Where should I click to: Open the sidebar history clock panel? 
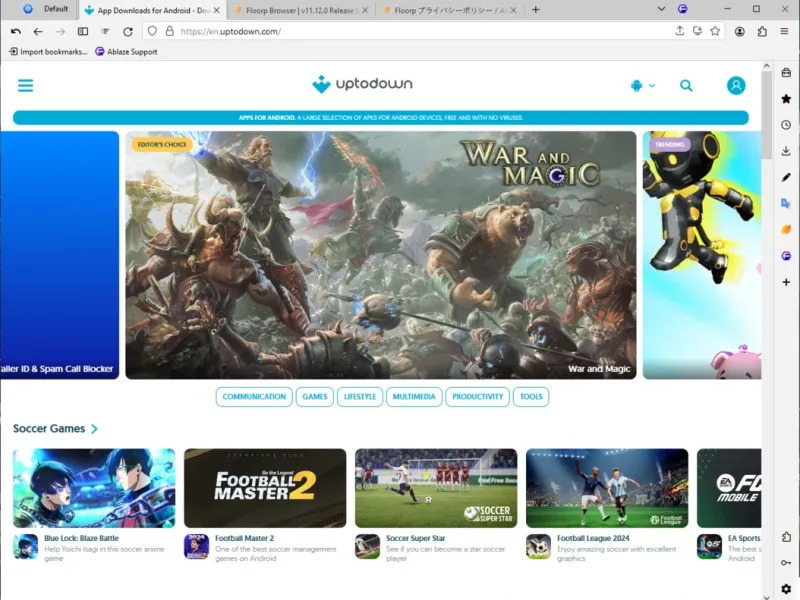(x=786, y=125)
